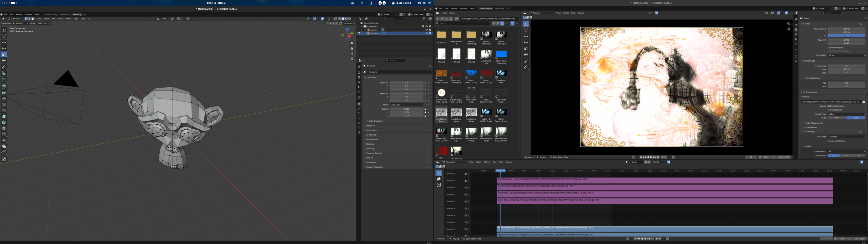Open the Vertex menu in the 3D viewport

tap(68, 19)
